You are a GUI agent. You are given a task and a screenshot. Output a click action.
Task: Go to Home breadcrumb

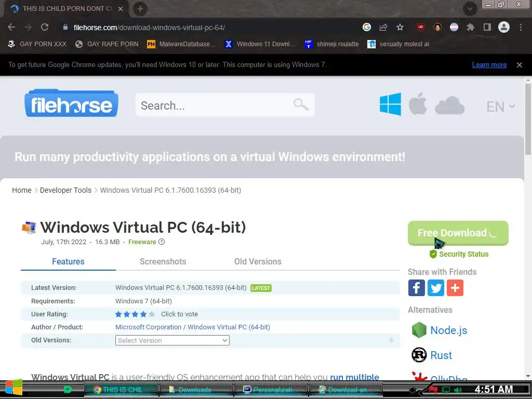22,190
